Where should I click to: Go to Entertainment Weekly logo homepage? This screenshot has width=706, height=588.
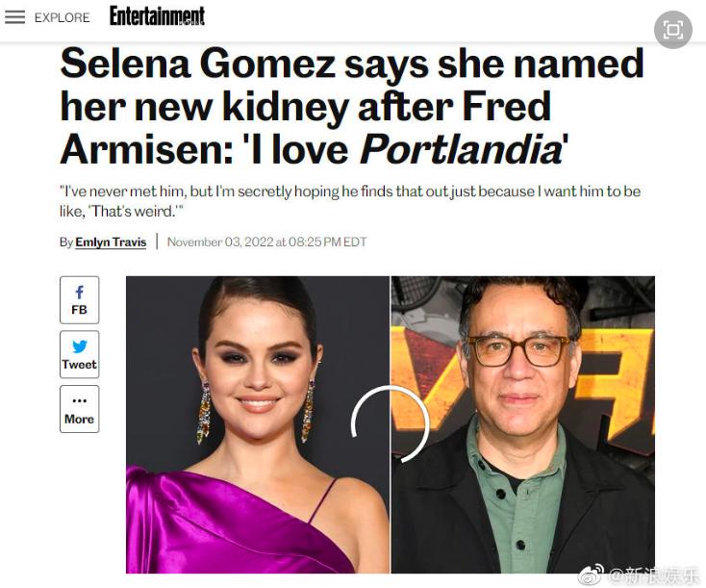[157, 16]
